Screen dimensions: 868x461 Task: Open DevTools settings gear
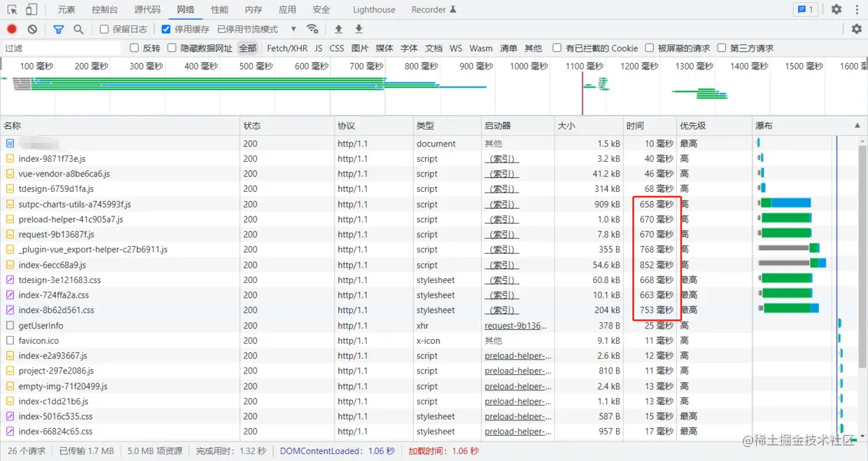(836, 9)
